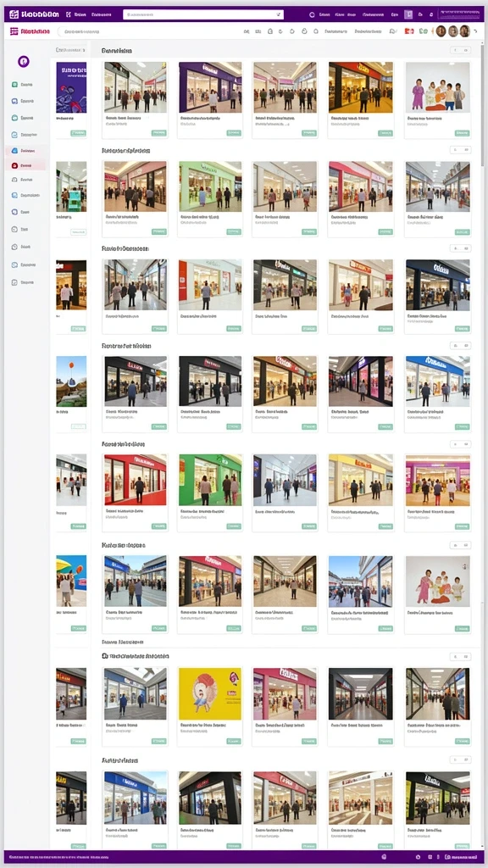Open the purple poster thumbnail in the left column
488x868 pixels.
coord(71,87)
